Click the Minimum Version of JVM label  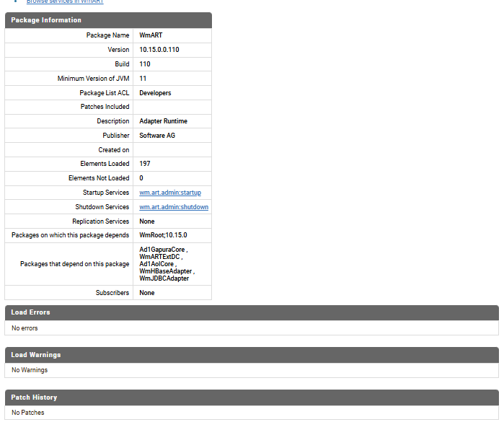tap(93, 79)
